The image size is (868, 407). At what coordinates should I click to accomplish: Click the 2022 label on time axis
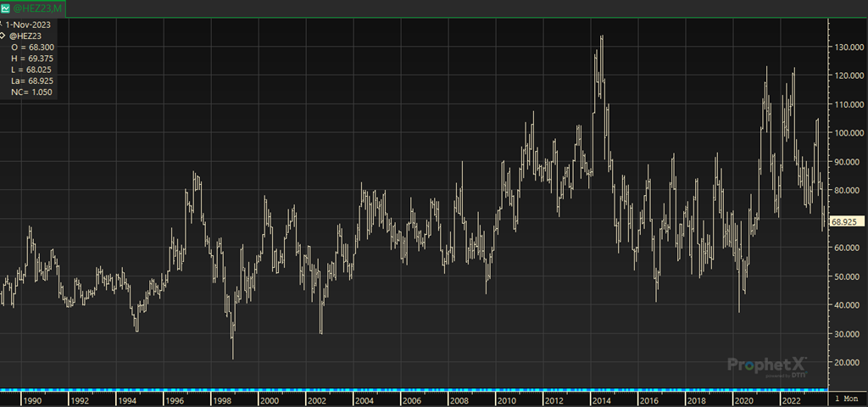(x=790, y=399)
